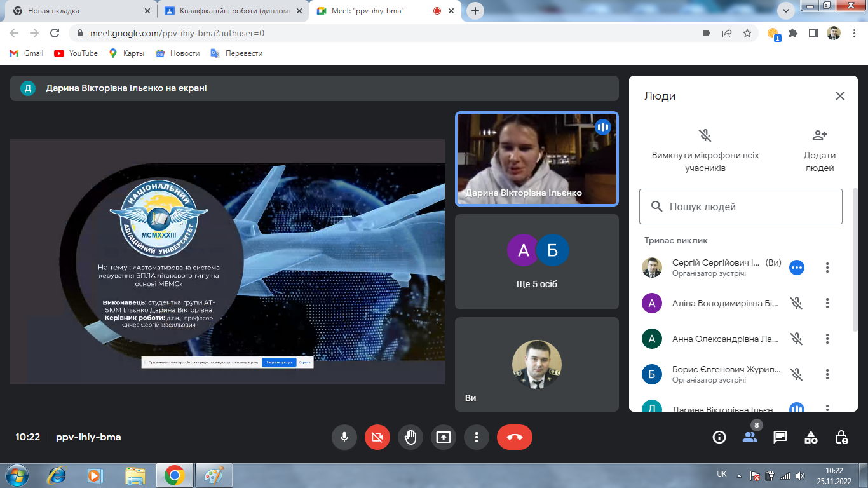Open Windows Start menu

tap(17, 475)
